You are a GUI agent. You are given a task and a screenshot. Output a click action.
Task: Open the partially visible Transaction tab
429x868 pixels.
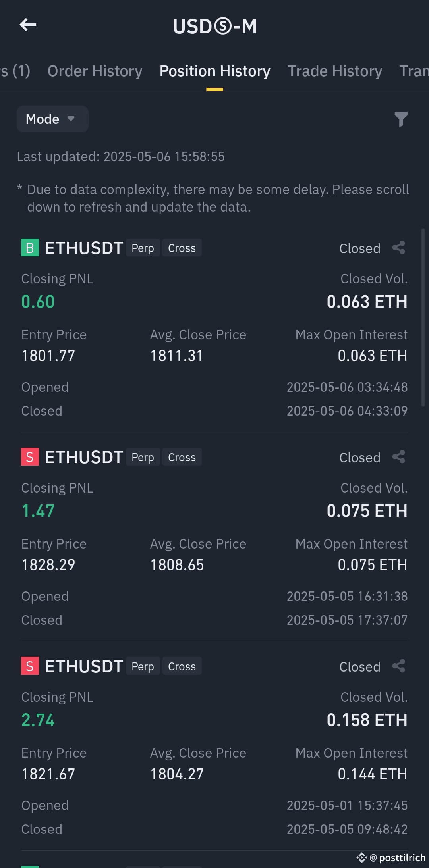pyautogui.click(x=414, y=71)
